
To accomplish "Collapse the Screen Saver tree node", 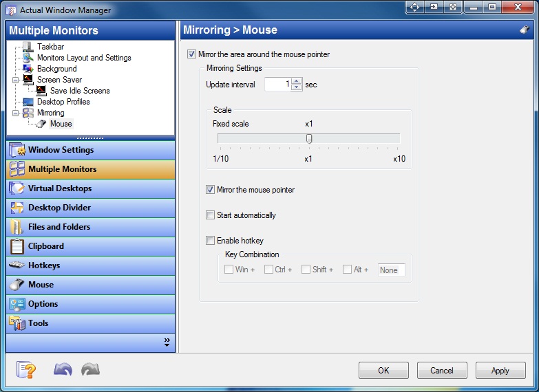I will point(15,80).
